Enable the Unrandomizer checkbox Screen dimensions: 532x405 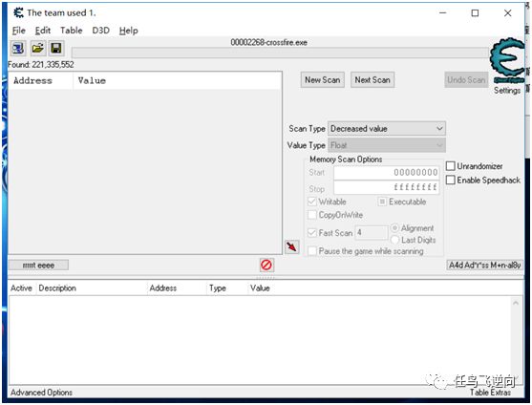450,166
